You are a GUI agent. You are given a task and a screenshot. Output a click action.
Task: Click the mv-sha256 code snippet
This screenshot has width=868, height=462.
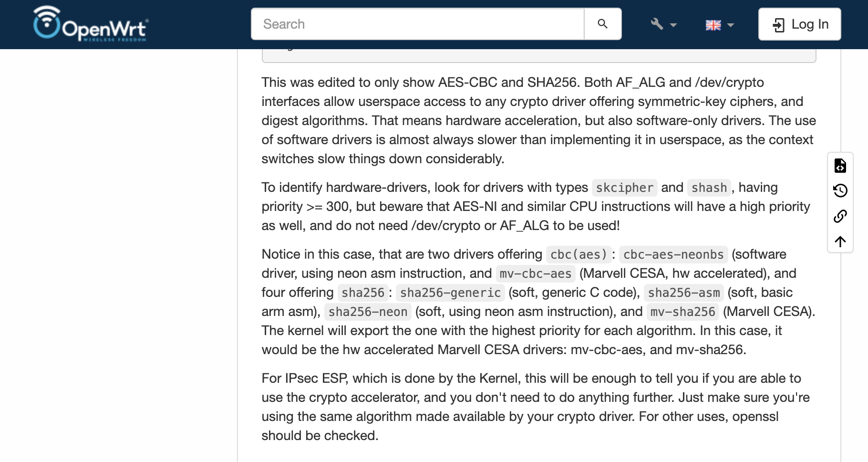tap(682, 312)
